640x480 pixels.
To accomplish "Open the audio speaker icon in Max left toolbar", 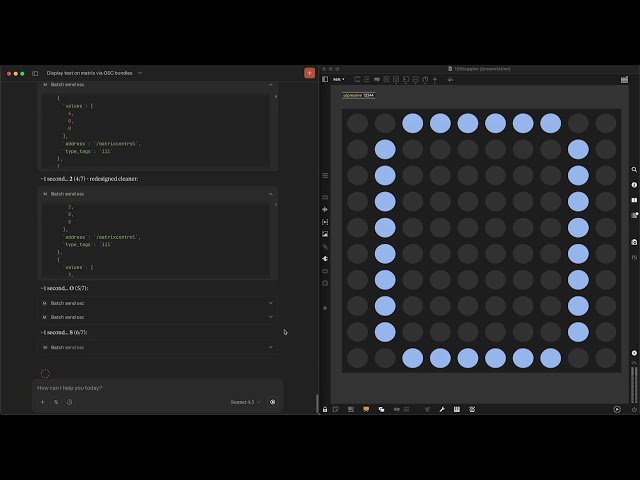I will (x=325, y=209).
